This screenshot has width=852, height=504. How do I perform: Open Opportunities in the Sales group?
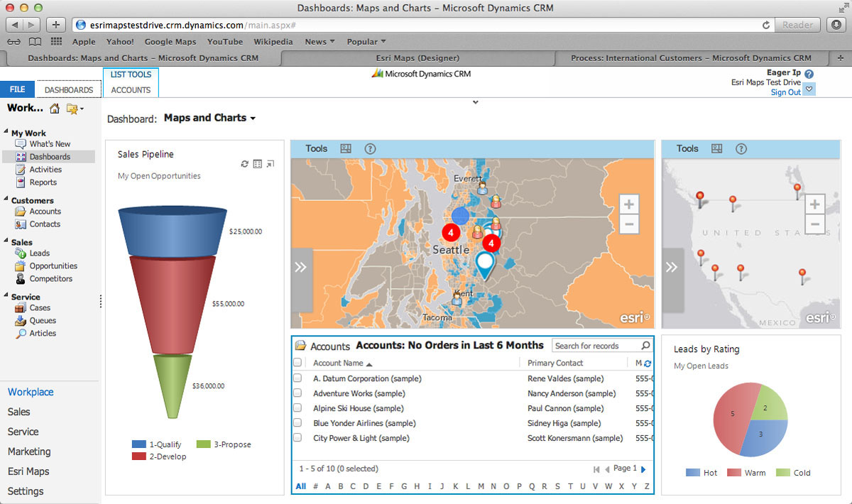click(53, 266)
